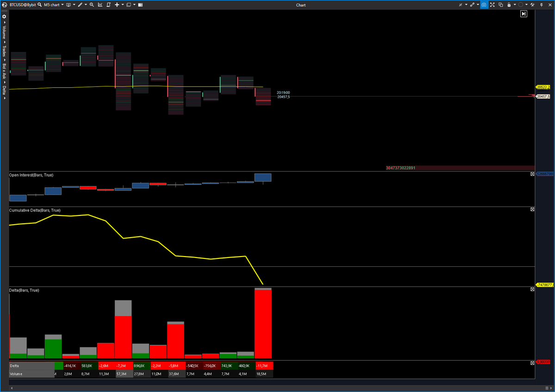Click the 20:19:00 time label on chart

283,92
